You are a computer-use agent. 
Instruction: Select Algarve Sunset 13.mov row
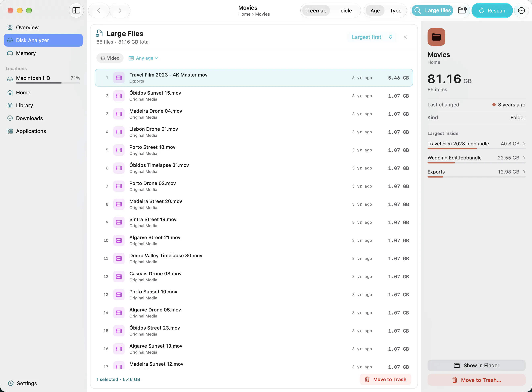click(x=254, y=349)
